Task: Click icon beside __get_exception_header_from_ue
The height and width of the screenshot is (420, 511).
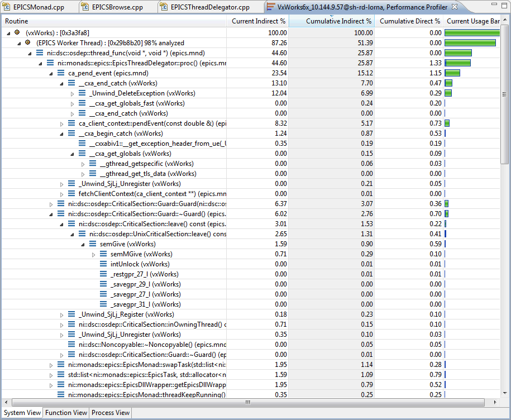Action: click(82, 144)
